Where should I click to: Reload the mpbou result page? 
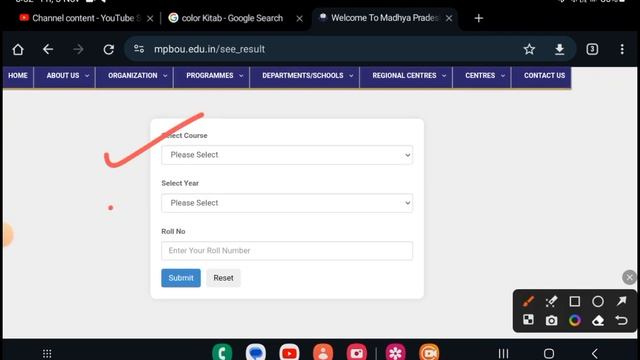109,49
